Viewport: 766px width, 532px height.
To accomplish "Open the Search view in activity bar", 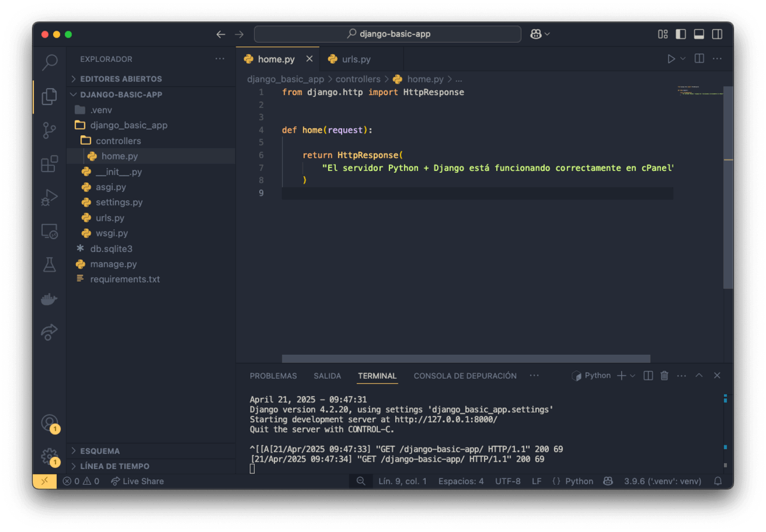I will pos(49,63).
